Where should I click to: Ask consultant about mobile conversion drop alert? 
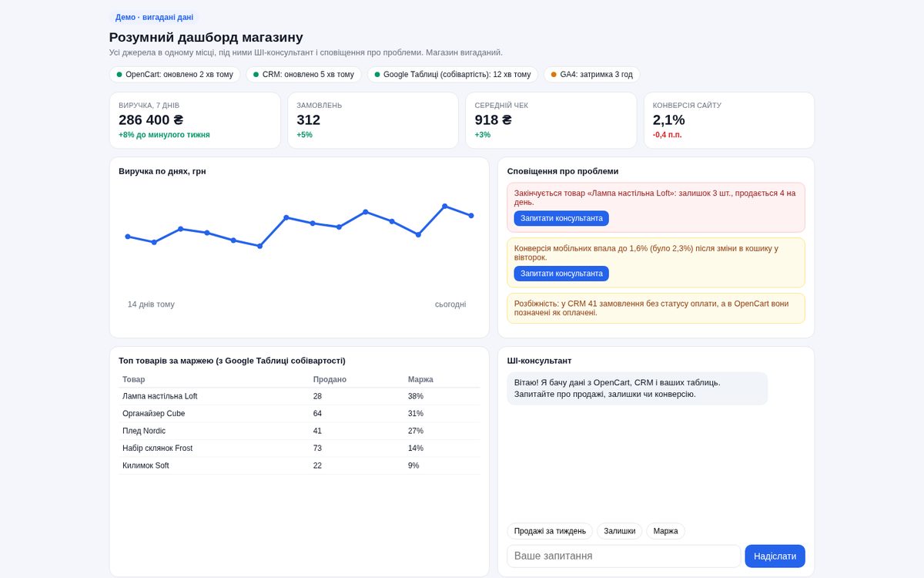click(x=561, y=274)
